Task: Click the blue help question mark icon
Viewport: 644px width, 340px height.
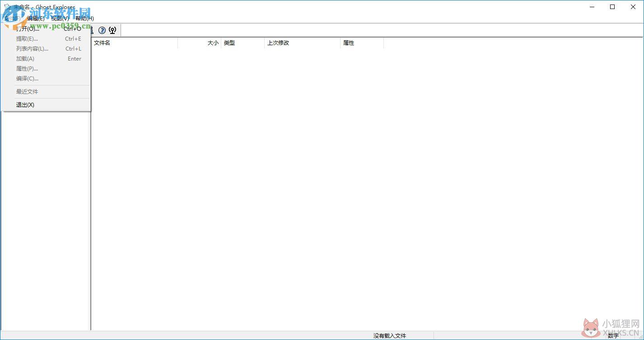Action: (x=102, y=30)
